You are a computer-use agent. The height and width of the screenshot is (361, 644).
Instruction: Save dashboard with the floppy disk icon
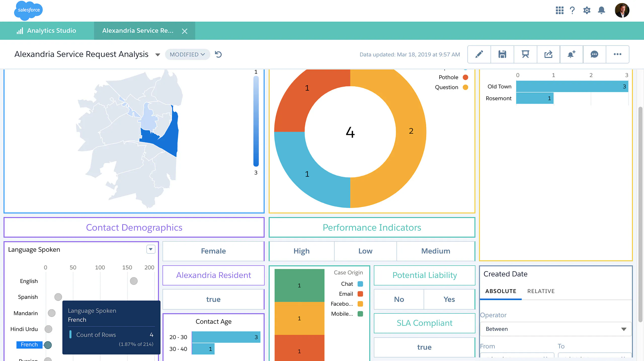(502, 54)
